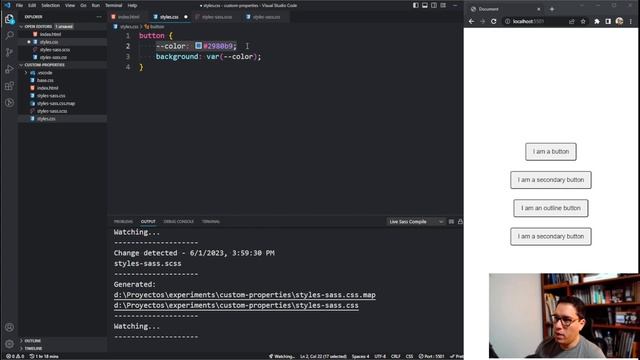640x360 pixels.
Task: Click the #2980b9 color swatch
Action: (198, 46)
